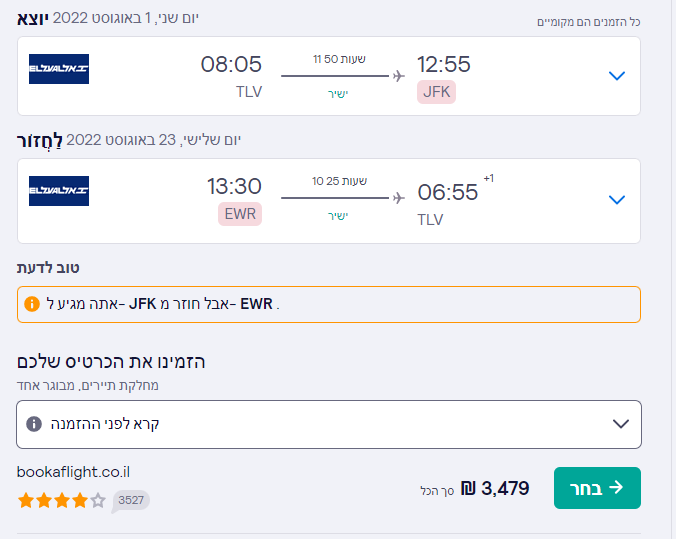The image size is (676, 539).
Task: Expand the return flight details chevron
Action: point(617,199)
